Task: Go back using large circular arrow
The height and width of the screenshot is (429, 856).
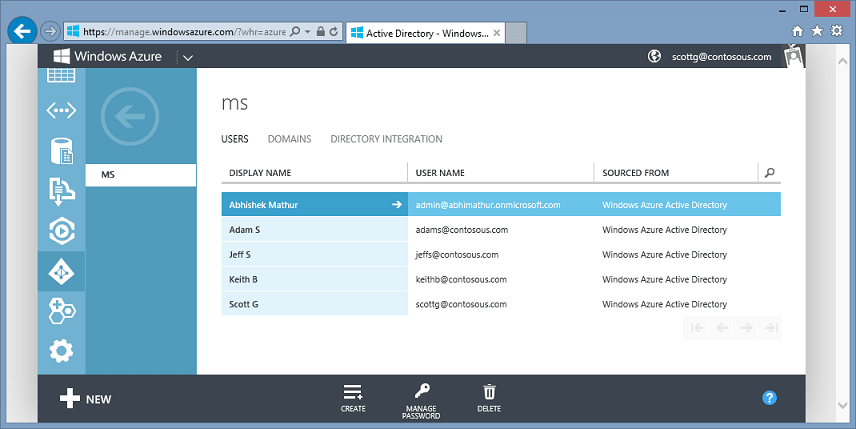Action: point(130,116)
